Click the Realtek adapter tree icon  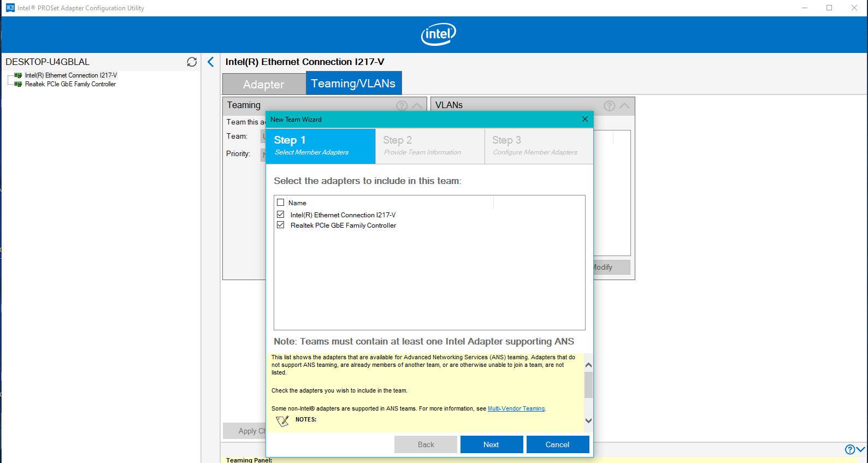[18, 84]
